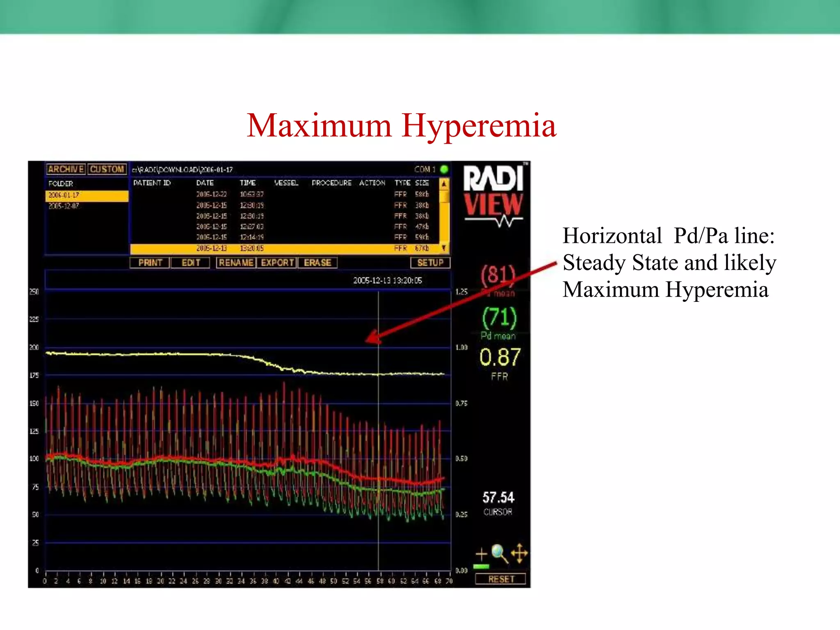
Task: Select the magnifier zoom tool icon
Action: tap(500, 553)
